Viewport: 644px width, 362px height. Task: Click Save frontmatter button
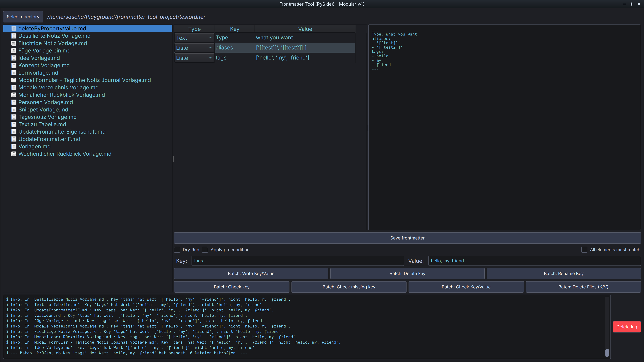click(407, 238)
